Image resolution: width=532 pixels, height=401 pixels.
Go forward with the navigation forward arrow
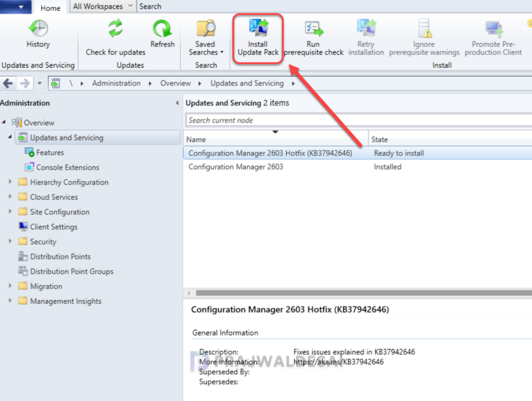coord(24,83)
